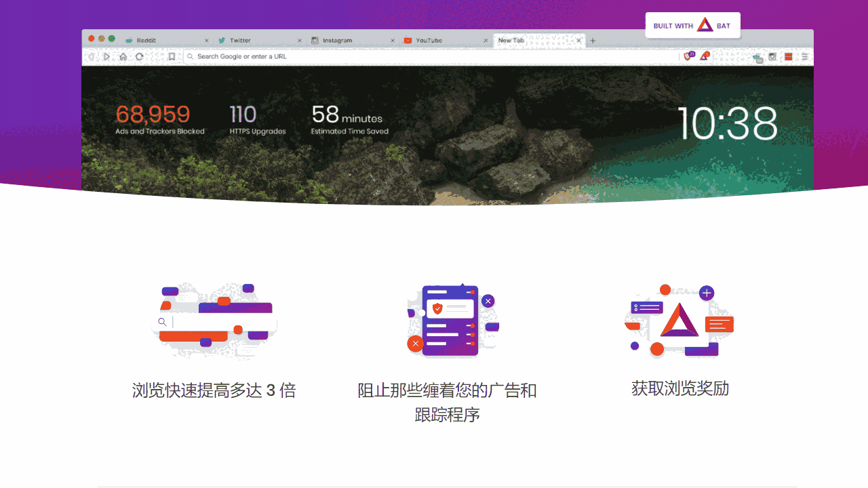Open the Brave Rewards triangle icon
The image size is (868, 488).
pyautogui.click(x=705, y=56)
